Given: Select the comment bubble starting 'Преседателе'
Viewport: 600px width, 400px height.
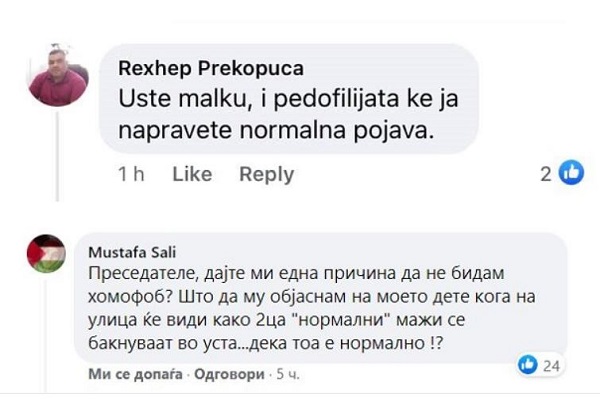Looking at the screenshot, I should click(x=320, y=298).
